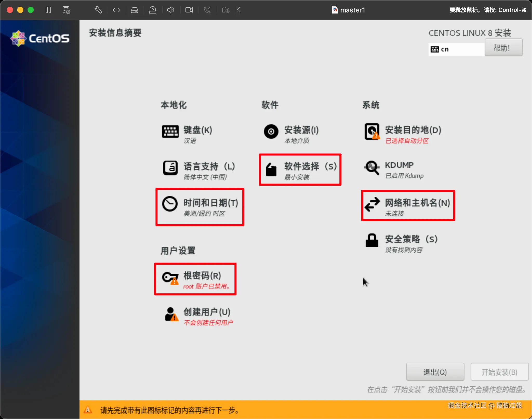This screenshot has height=419, width=532.
Task: Open VM settings wrench icon
Action: 98,10
